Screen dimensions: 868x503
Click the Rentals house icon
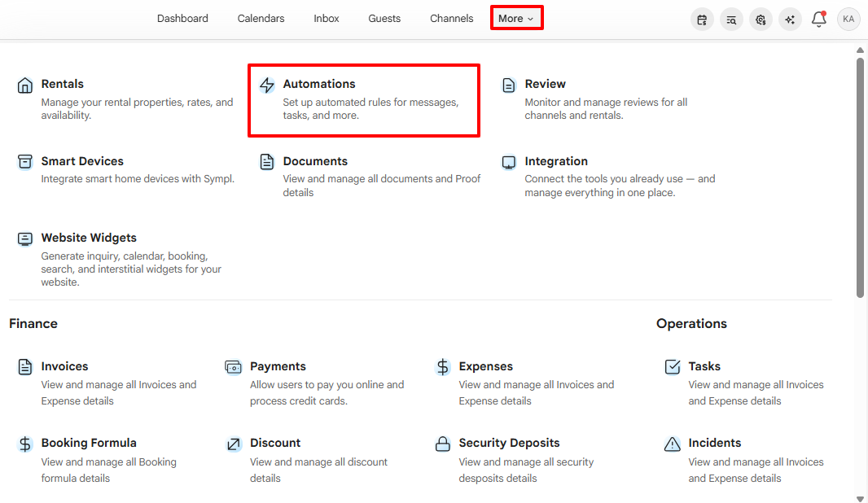(x=25, y=85)
